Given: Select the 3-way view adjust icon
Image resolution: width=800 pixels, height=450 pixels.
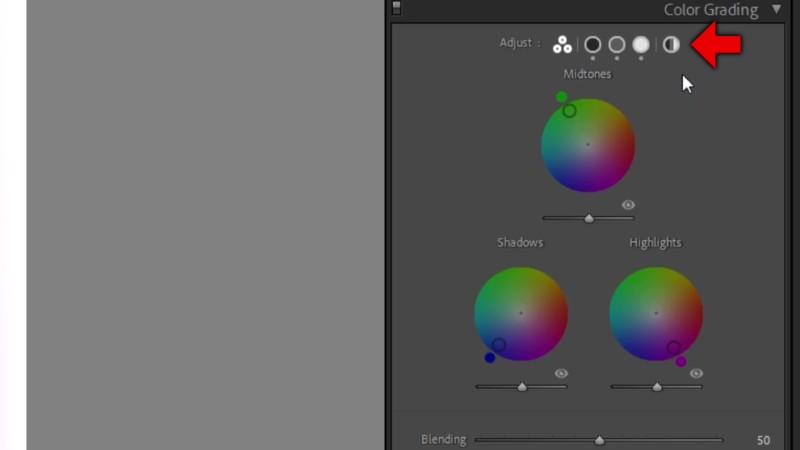Looking at the screenshot, I should (562, 44).
